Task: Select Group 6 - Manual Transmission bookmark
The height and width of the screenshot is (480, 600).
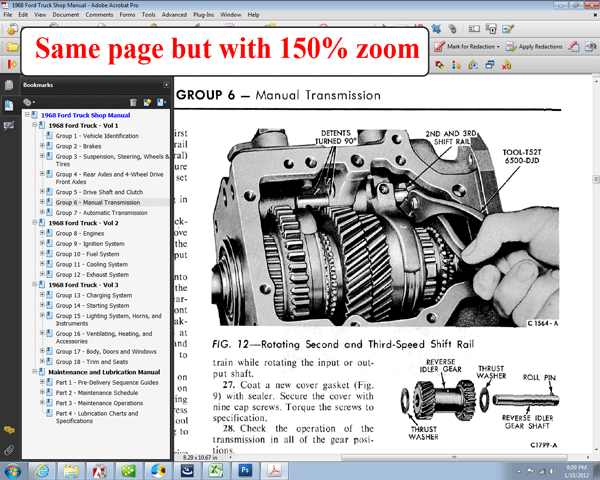Action: pyautogui.click(x=98, y=202)
